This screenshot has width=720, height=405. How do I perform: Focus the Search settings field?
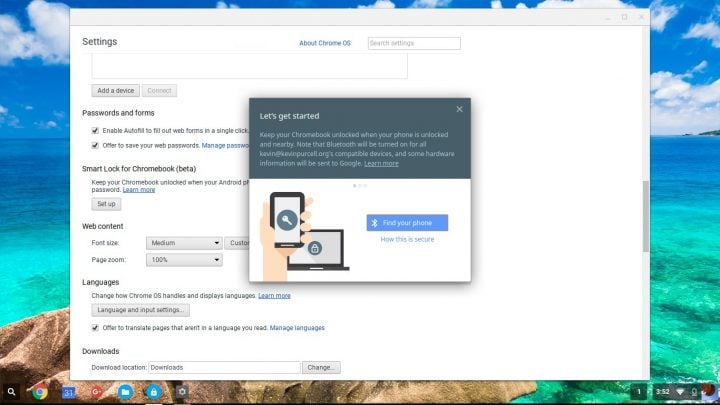point(414,43)
